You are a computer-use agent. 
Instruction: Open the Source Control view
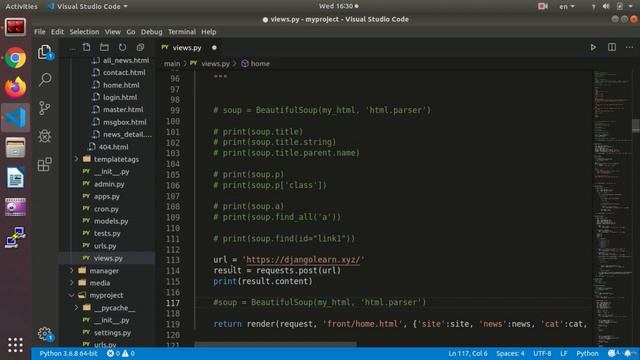(44, 108)
